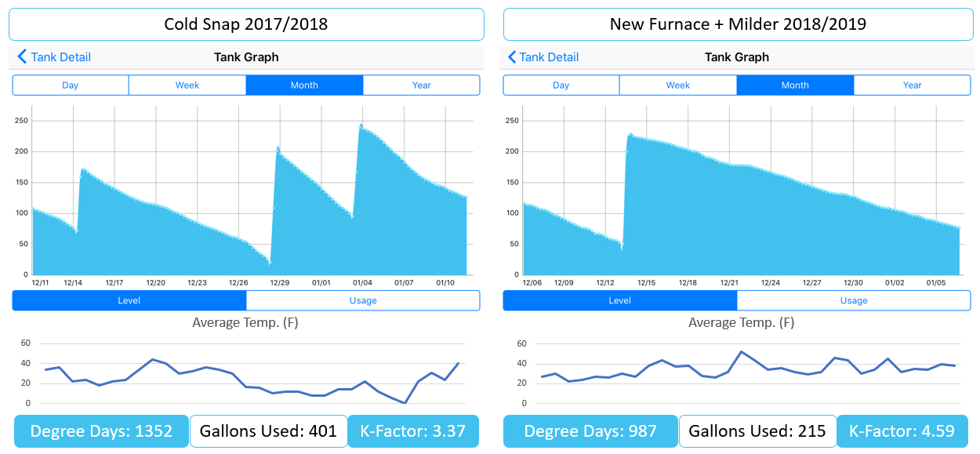The width and height of the screenshot is (980, 454).
Task: Select Year tab in New Furnace graph
Action: tap(912, 85)
